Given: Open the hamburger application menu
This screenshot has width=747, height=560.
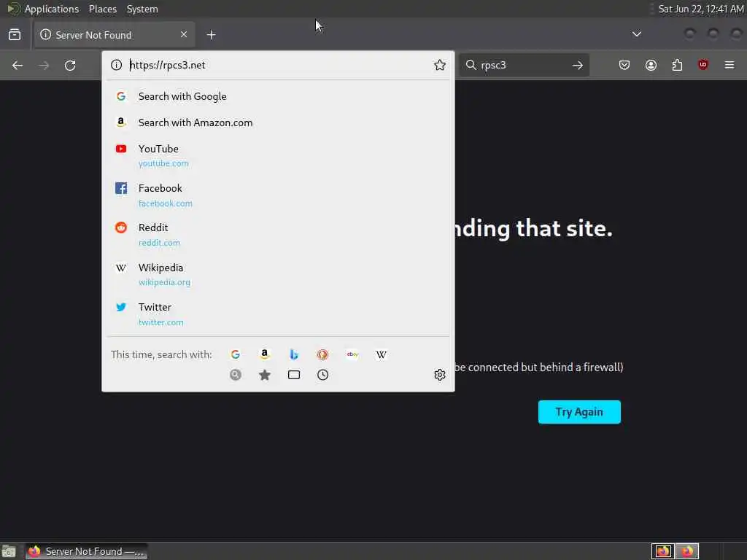Looking at the screenshot, I should point(729,65).
